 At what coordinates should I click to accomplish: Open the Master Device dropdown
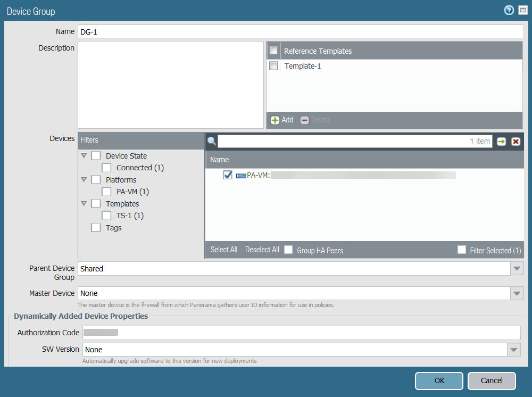click(x=517, y=293)
